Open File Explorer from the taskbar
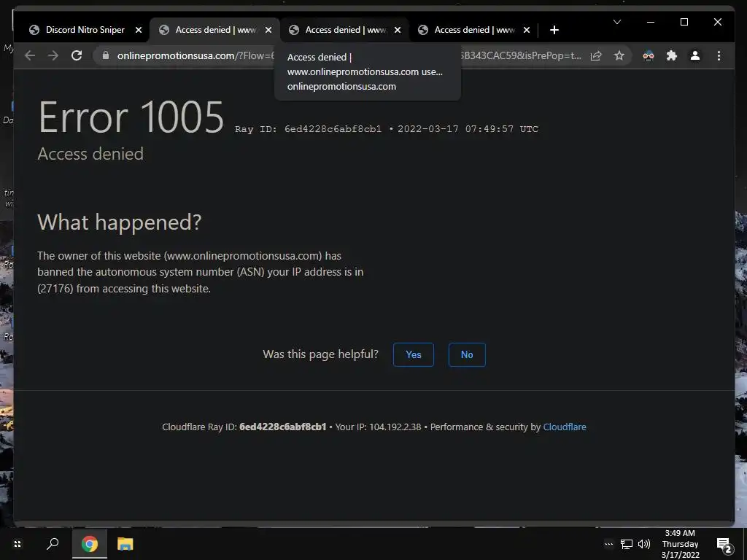This screenshot has width=747, height=560. (x=125, y=544)
